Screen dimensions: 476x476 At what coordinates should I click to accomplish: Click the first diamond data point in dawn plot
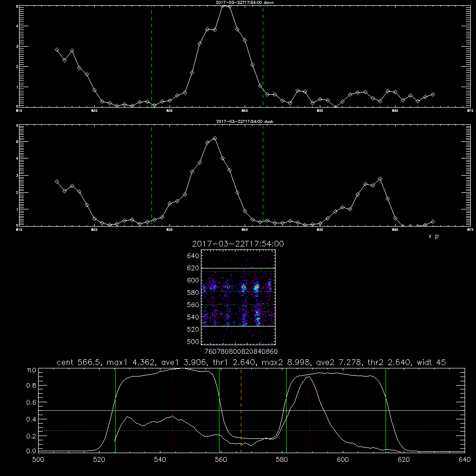(x=57, y=50)
